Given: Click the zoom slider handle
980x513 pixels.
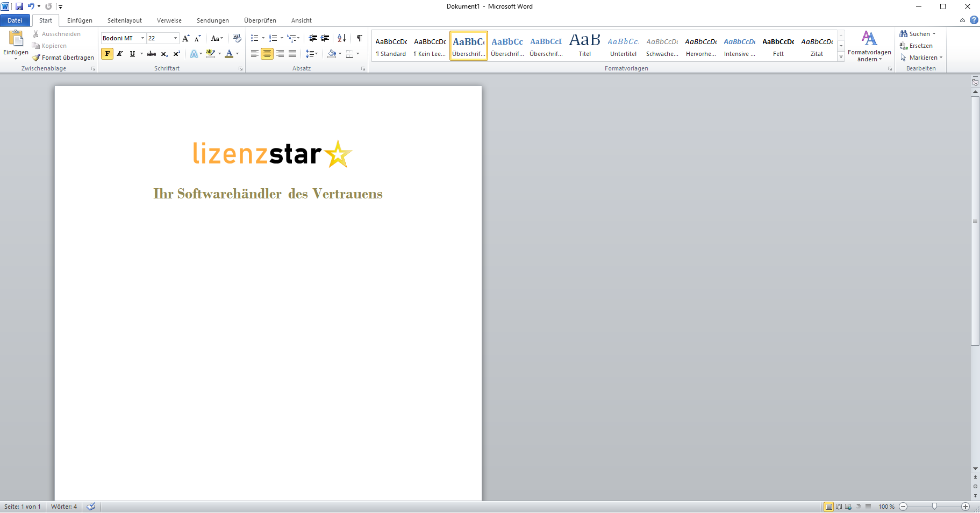Looking at the screenshot, I should [x=934, y=507].
